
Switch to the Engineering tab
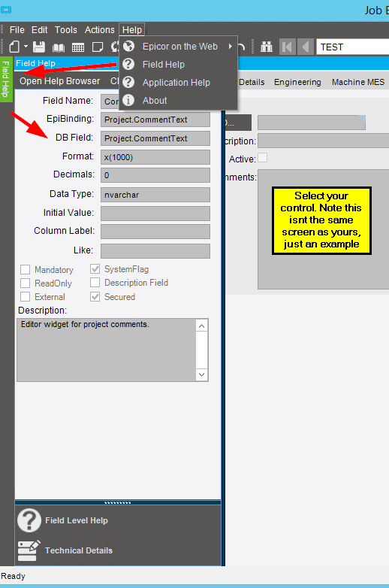tap(297, 82)
